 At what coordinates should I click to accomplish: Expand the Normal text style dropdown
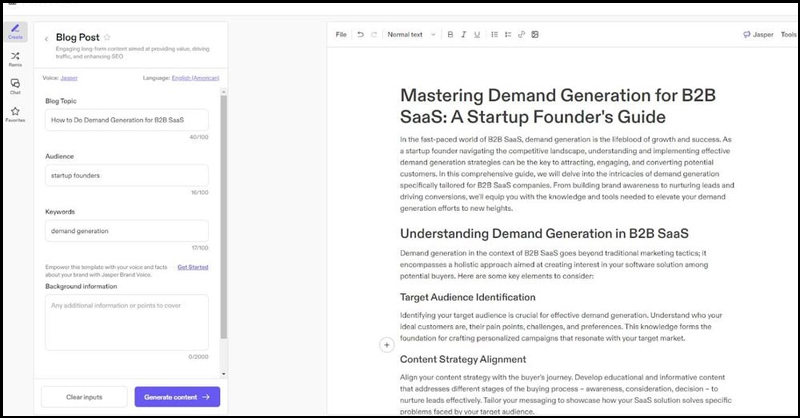click(x=411, y=35)
